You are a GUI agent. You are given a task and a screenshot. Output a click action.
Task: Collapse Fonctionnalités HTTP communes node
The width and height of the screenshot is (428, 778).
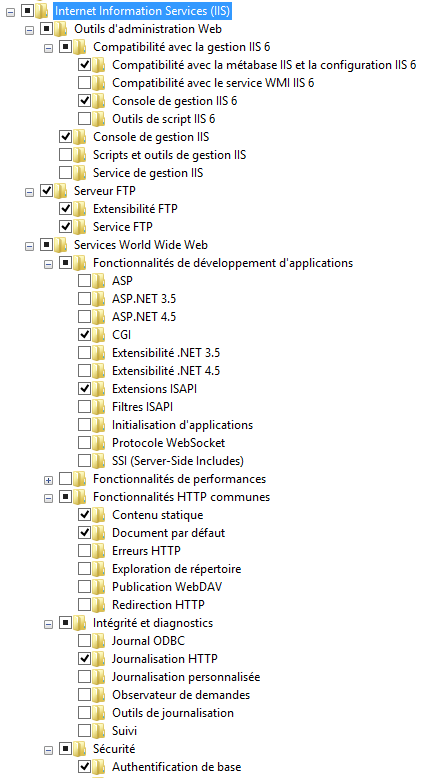tap(48, 499)
